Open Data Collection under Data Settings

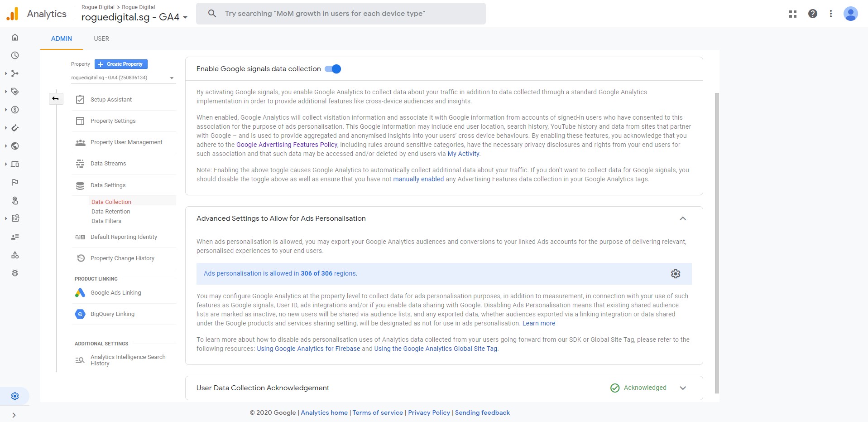(111, 202)
